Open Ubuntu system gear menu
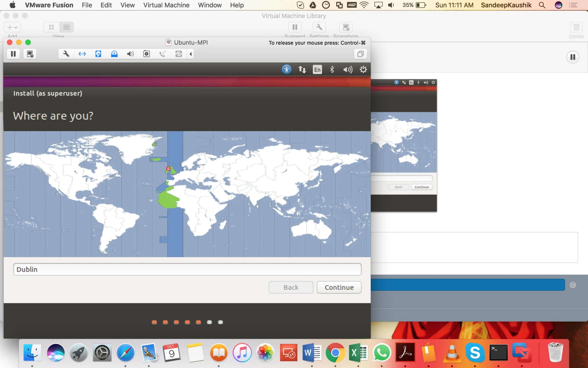Screen dimensions: 588x368 [x=363, y=69]
